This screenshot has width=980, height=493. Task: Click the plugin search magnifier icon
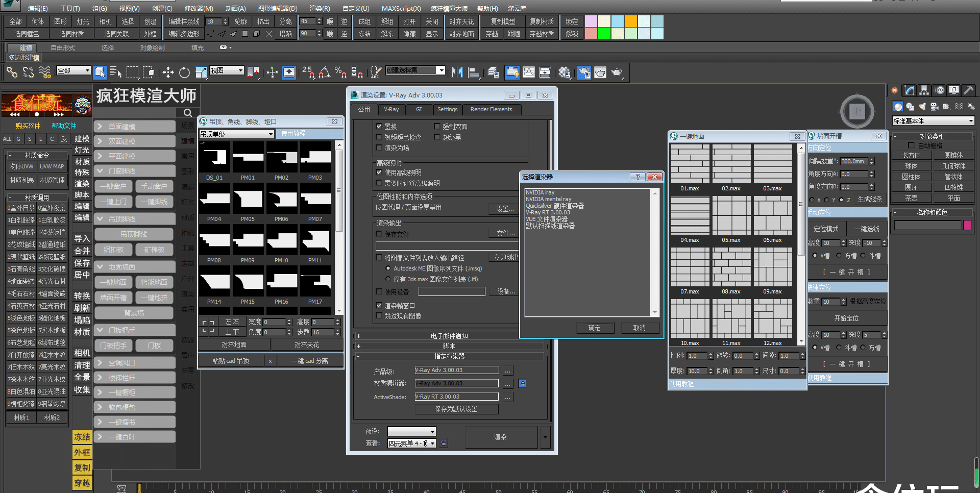point(188,113)
